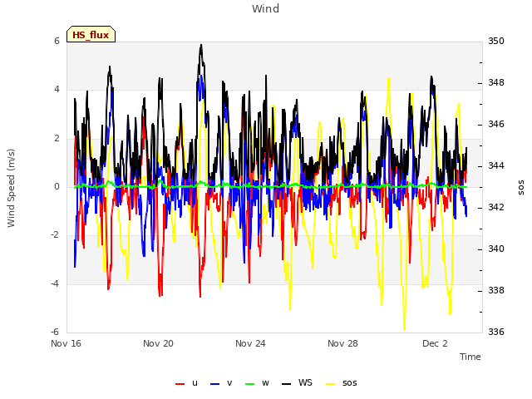Click the 4 value on left axis
This screenshot has height=399, width=532.
[x=57, y=90]
